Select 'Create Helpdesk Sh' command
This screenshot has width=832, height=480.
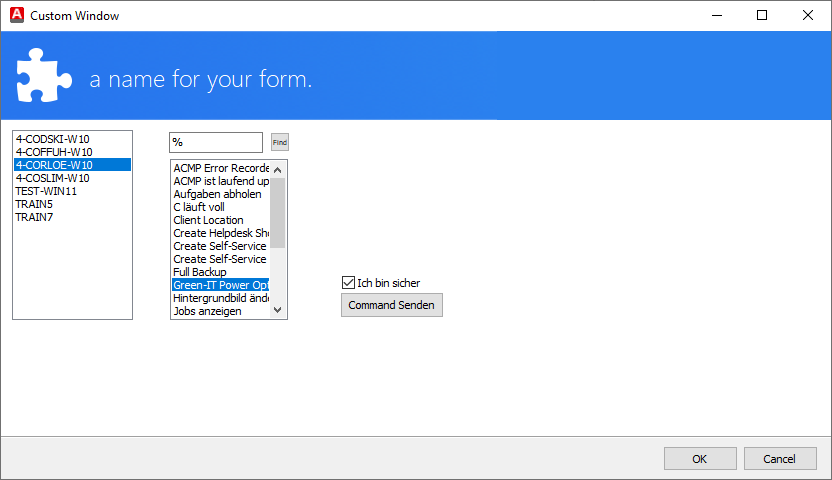pos(221,233)
